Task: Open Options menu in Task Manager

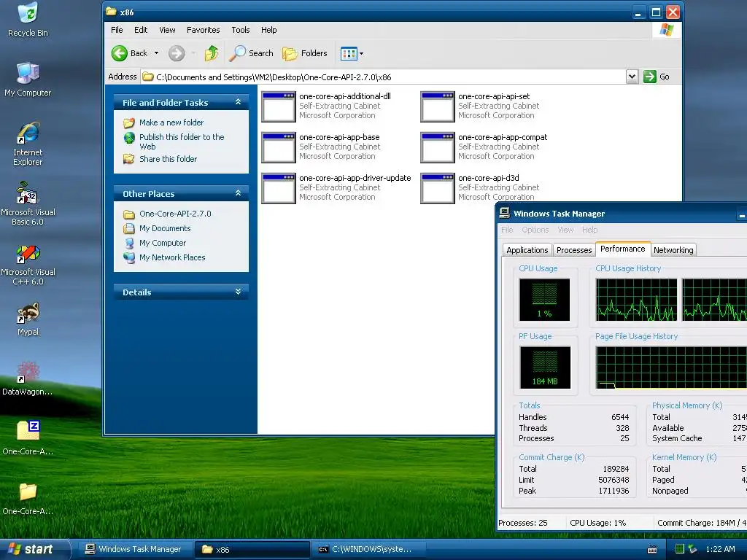Action: 535,230
